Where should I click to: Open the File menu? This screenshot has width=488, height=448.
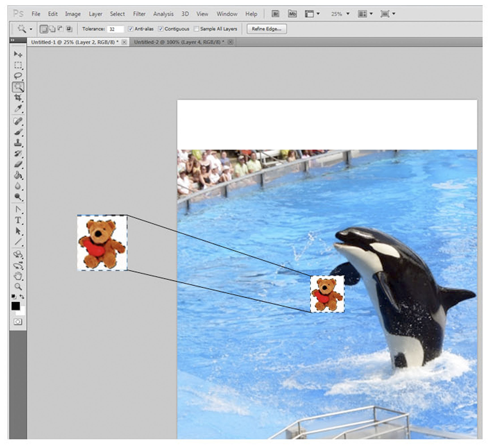[x=36, y=14]
